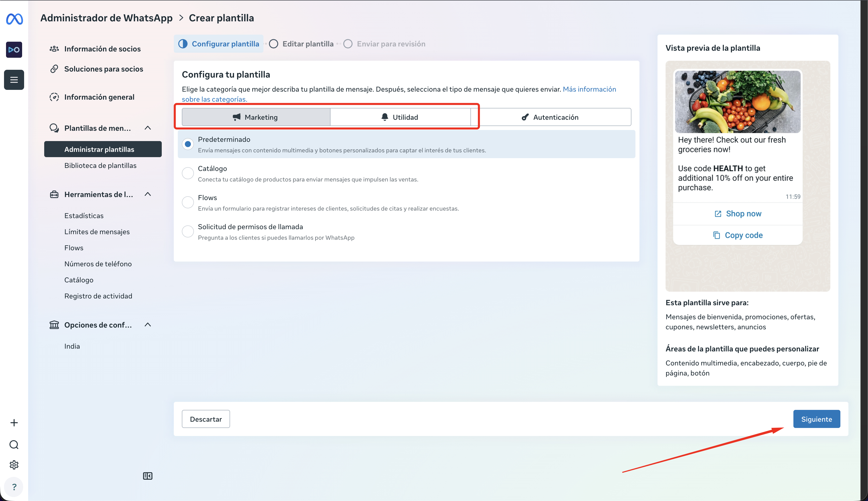This screenshot has height=501, width=868.
Task: Click the Copy code clipboard icon
Action: (x=717, y=235)
